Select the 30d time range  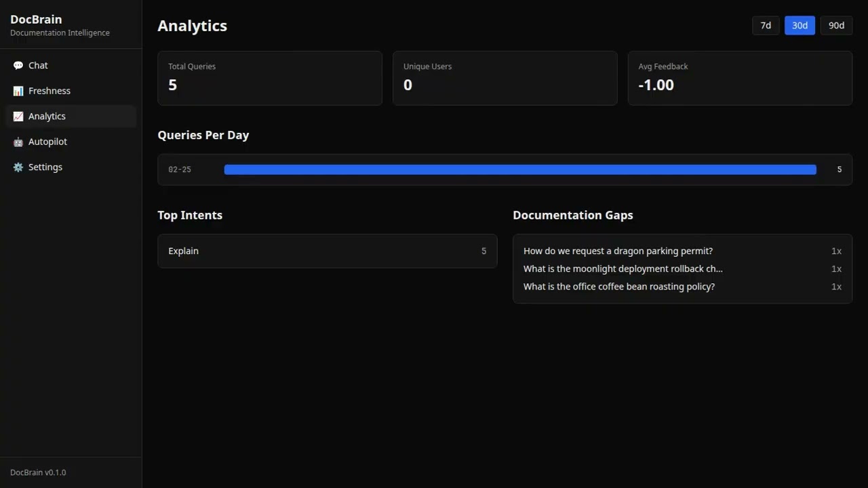pyautogui.click(x=800, y=25)
